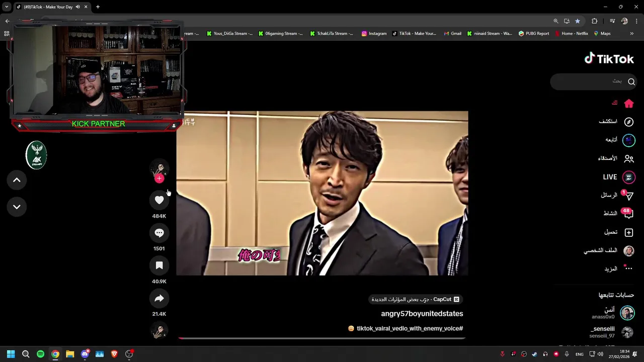The height and width of the screenshot is (362, 644).
Task: Open the Chrome extensions puzzle icon
Action: (595, 21)
